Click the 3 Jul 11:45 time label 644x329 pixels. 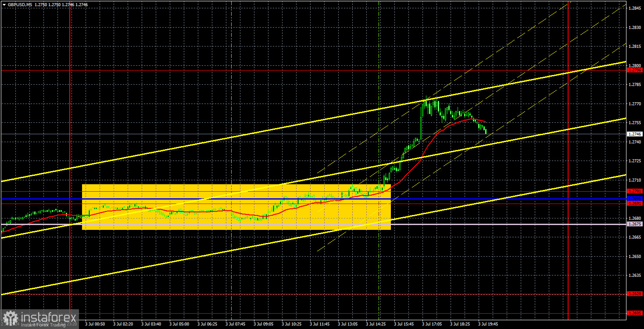click(320, 324)
